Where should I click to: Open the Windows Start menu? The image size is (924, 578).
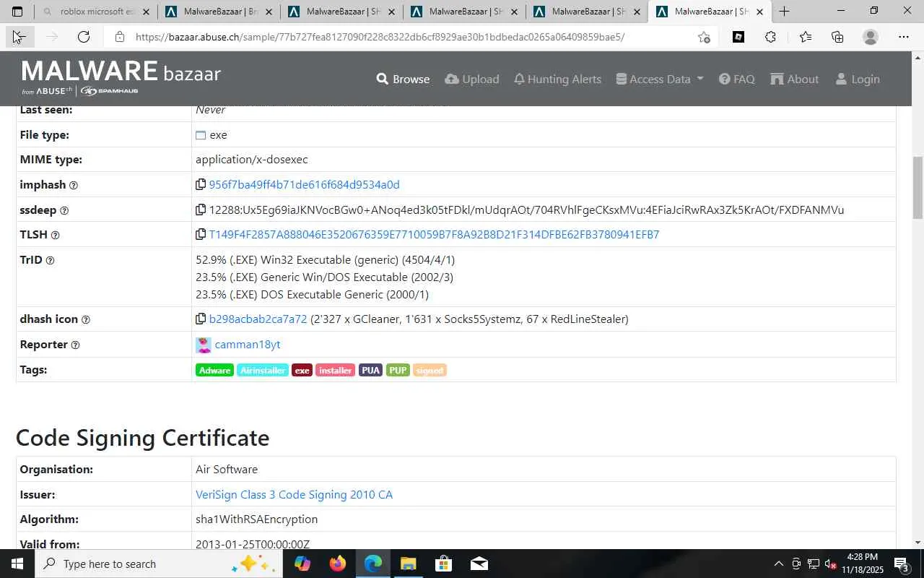[17, 564]
